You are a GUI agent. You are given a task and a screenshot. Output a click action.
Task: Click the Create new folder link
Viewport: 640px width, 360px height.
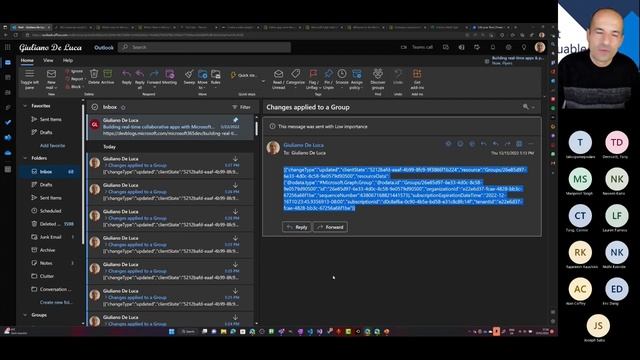(x=56, y=302)
